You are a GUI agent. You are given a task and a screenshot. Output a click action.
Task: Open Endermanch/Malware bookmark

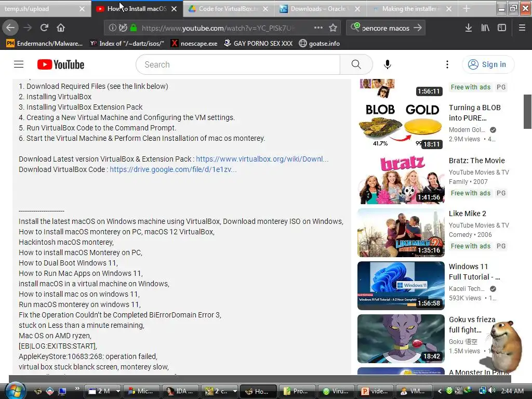pyautogui.click(x=45, y=44)
